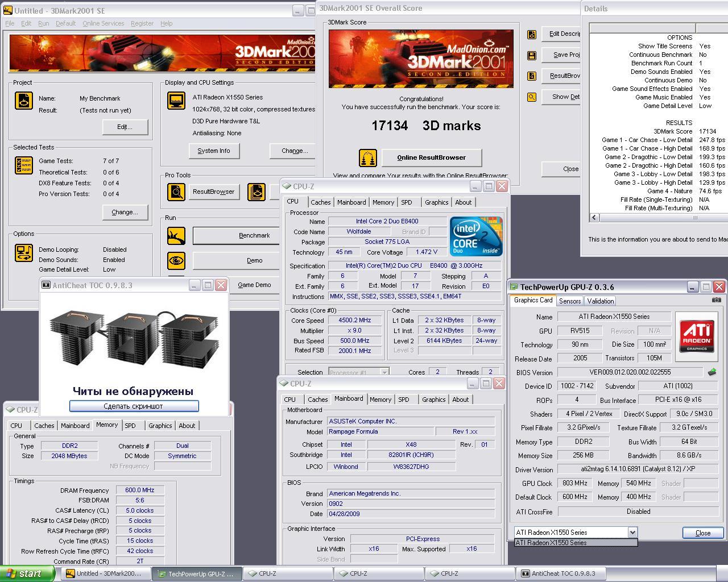Image resolution: width=728 pixels, height=582 pixels.
Task: Click Change button in Selected Tests
Action: point(125,212)
